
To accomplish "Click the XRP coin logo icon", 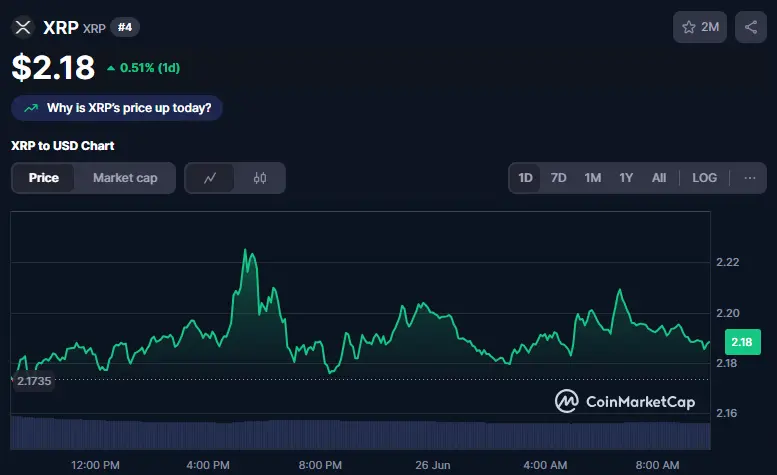I will 23,27.
